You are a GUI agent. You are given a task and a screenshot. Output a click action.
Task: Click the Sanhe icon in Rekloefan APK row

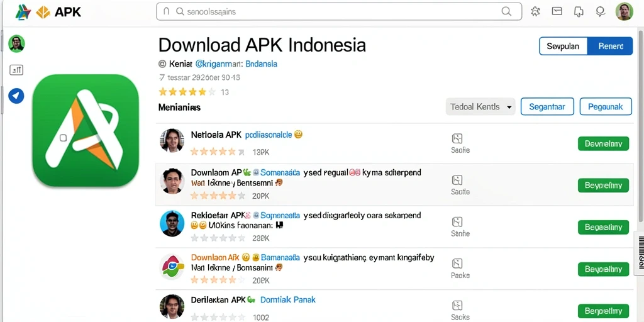[x=457, y=222]
